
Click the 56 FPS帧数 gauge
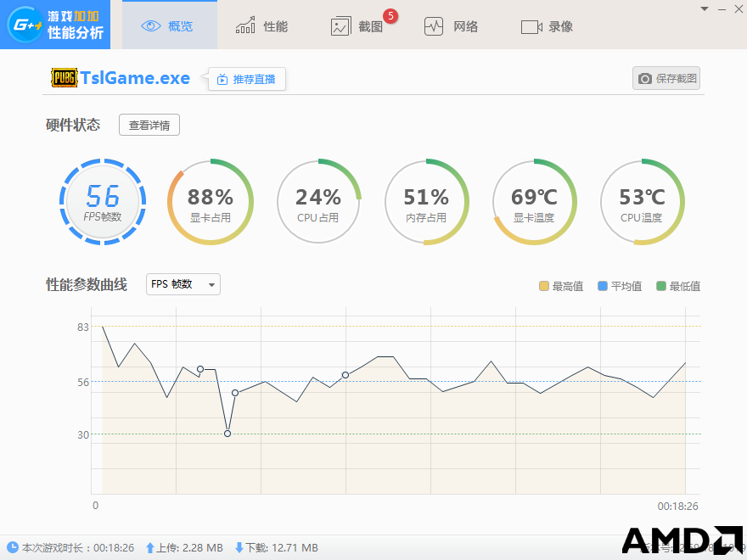point(103,202)
